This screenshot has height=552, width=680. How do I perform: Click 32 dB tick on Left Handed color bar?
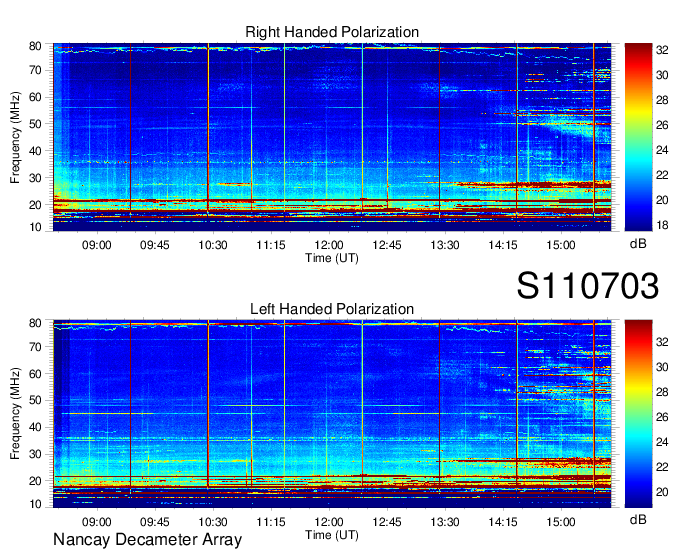click(662, 342)
